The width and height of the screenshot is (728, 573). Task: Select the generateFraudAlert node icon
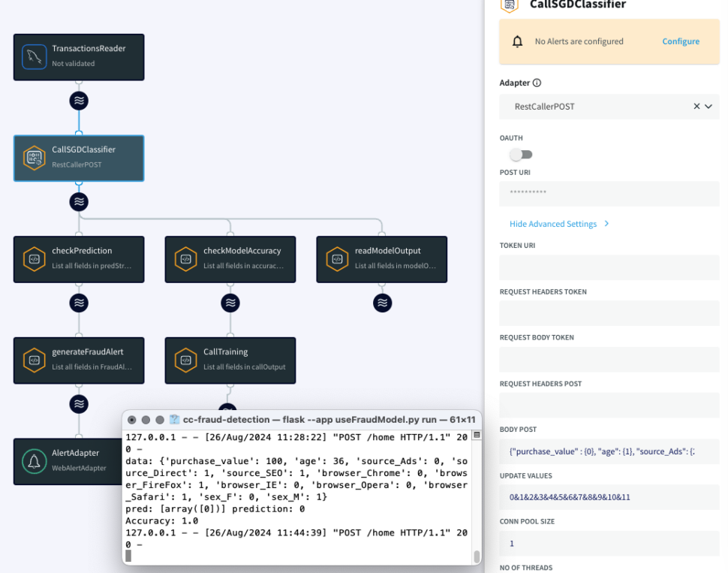coord(35,360)
